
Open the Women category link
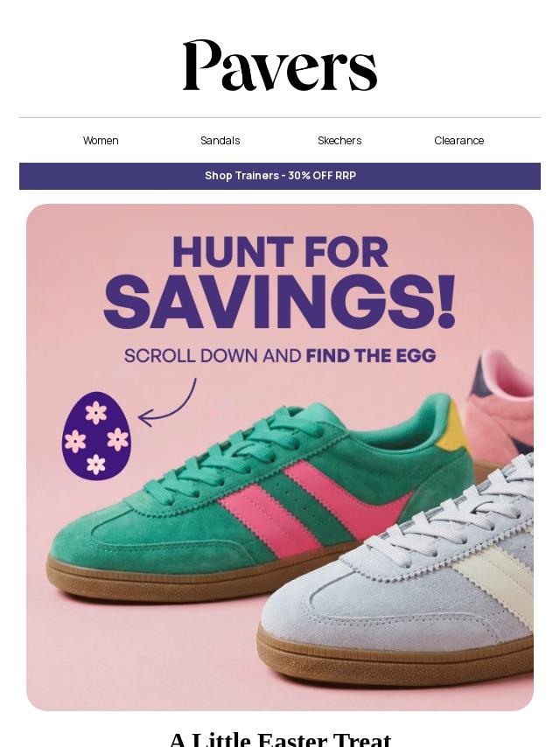101,141
